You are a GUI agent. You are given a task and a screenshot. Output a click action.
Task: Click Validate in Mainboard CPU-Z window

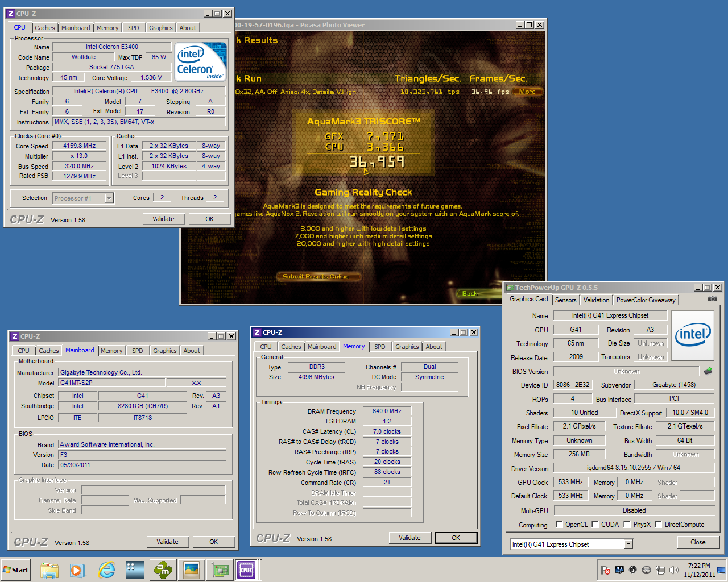coord(168,542)
